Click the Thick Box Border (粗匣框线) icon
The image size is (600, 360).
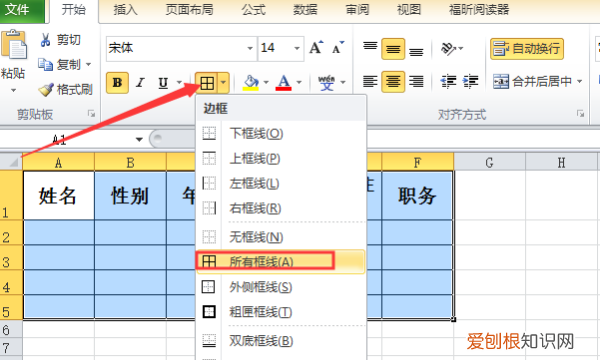pos(209,312)
